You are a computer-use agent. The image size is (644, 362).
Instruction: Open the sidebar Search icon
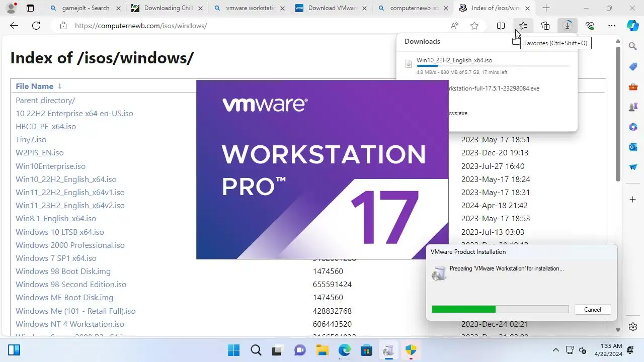(x=633, y=46)
